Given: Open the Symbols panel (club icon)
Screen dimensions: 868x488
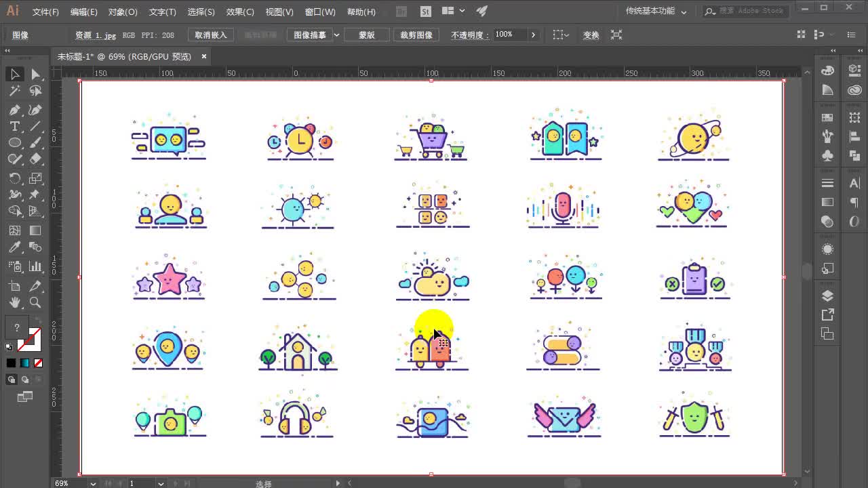Looking at the screenshot, I should (x=827, y=155).
